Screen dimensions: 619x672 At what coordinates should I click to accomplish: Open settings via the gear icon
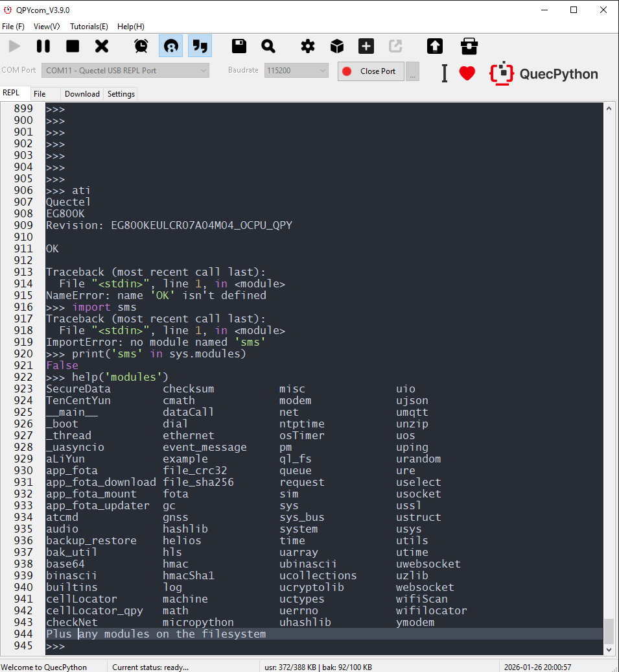(308, 46)
